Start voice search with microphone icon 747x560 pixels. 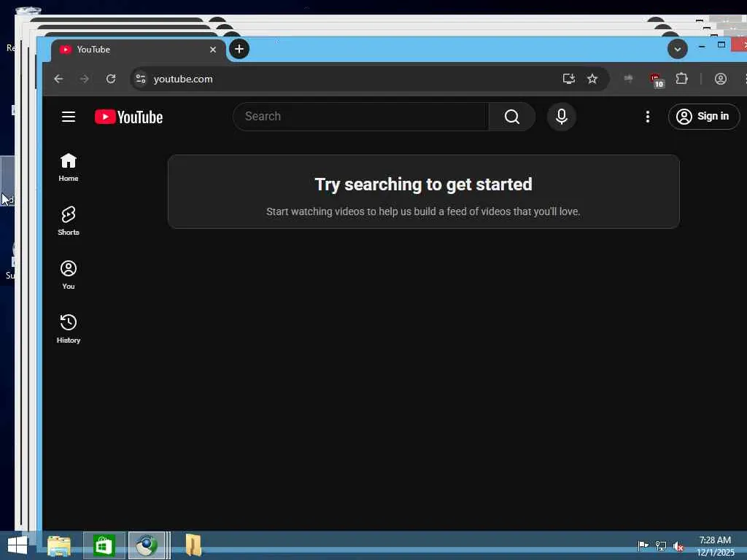561,117
